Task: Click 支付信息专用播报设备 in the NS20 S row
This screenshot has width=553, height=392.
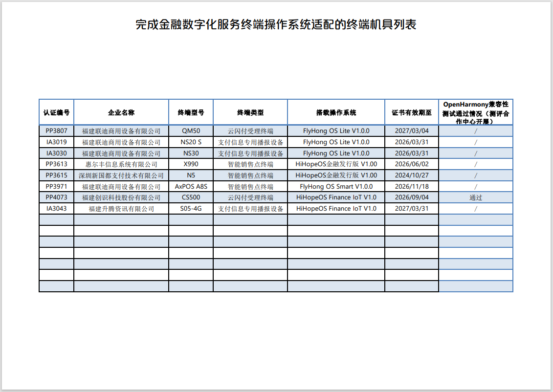Action: click(250, 142)
